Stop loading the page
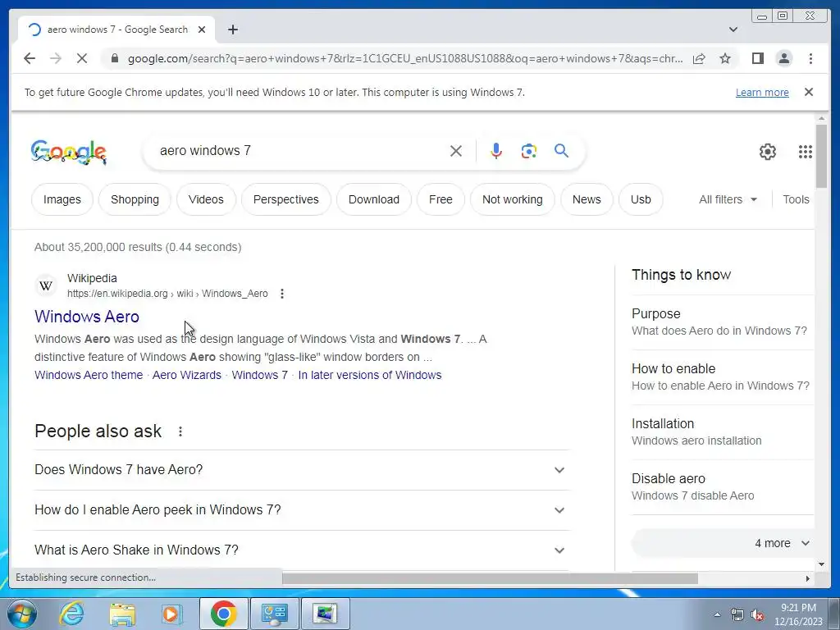 [82, 58]
